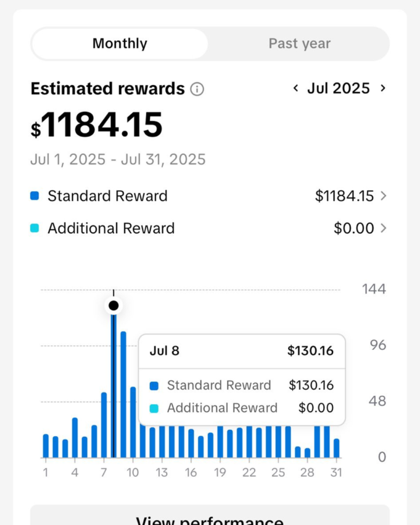
Task: Click the cyan Additional Reward legend swatch
Action: (x=34, y=228)
